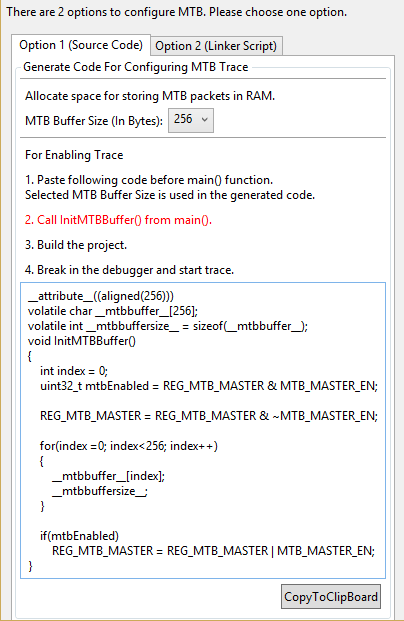This screenshot has width=404, height=621.
Task: Click the if(mtbEnabled) code line
Action: click(x=79, y=536)
